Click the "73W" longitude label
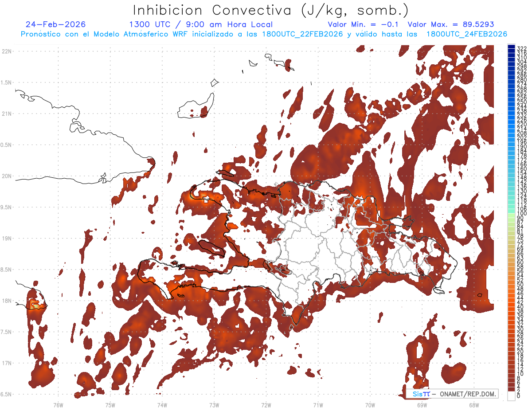 point(214,405)
